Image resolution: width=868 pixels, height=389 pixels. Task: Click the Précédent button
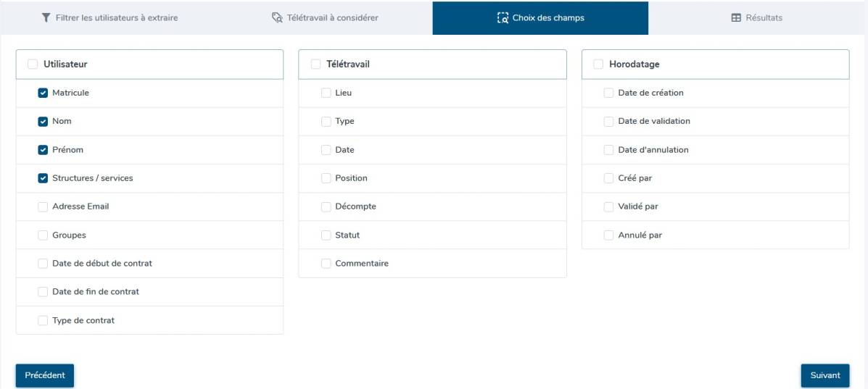point(45,375)
